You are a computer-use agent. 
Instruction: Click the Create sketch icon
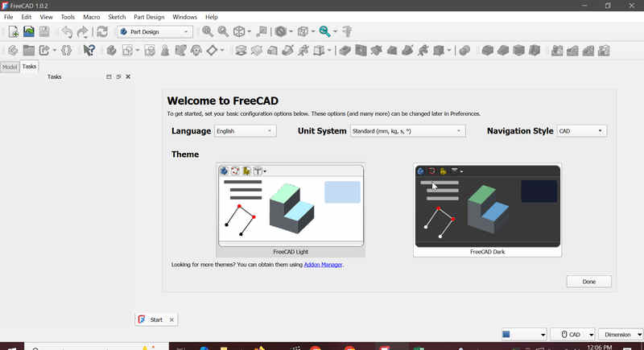click(128, 51)
